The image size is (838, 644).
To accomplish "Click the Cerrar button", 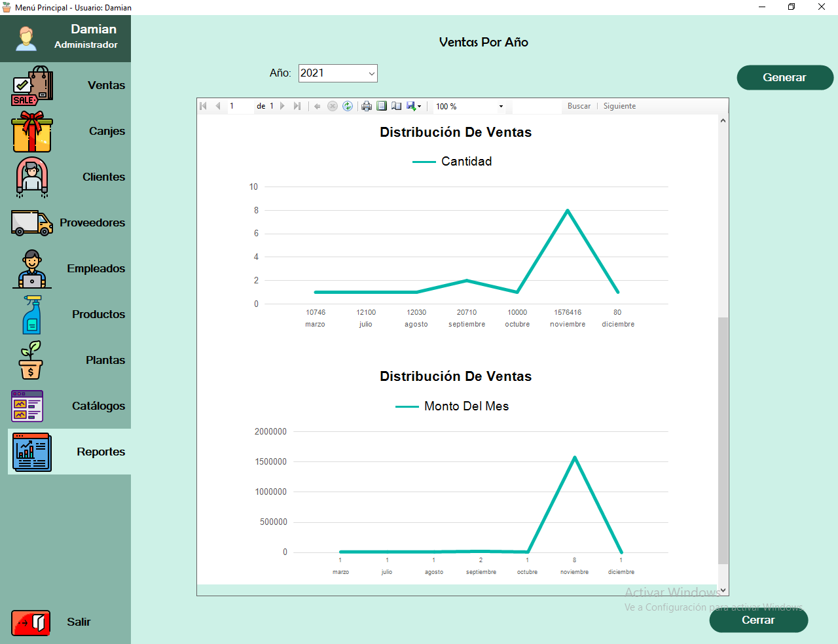I will [x=758, y=620].
